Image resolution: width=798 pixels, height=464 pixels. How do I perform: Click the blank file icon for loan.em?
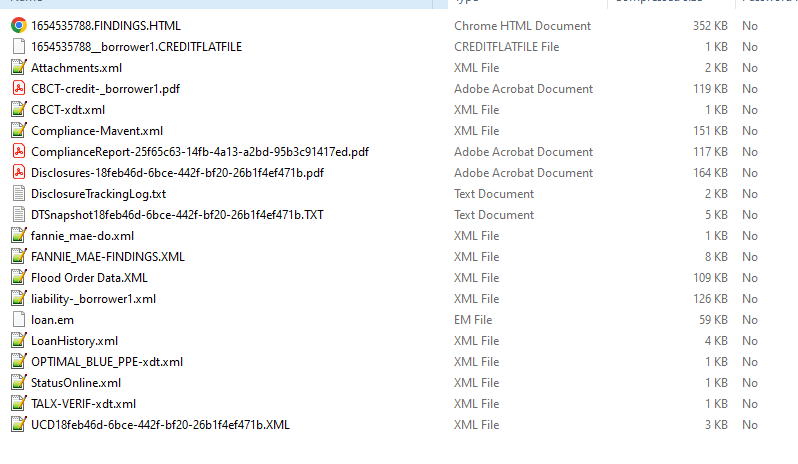(x=18, y=320)
